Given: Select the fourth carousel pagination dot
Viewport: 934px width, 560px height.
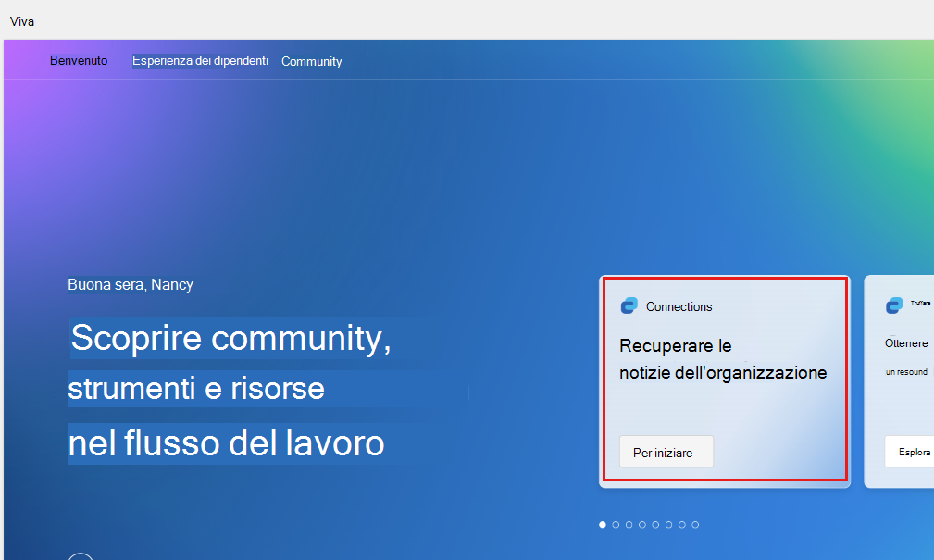Looking at the screenshot, I should 642,524.
